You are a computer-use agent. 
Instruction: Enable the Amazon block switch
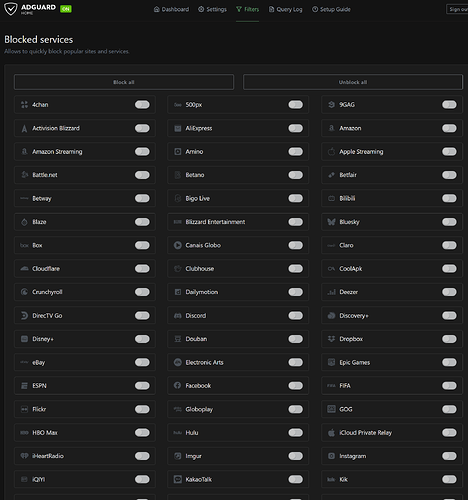point(449,128)
